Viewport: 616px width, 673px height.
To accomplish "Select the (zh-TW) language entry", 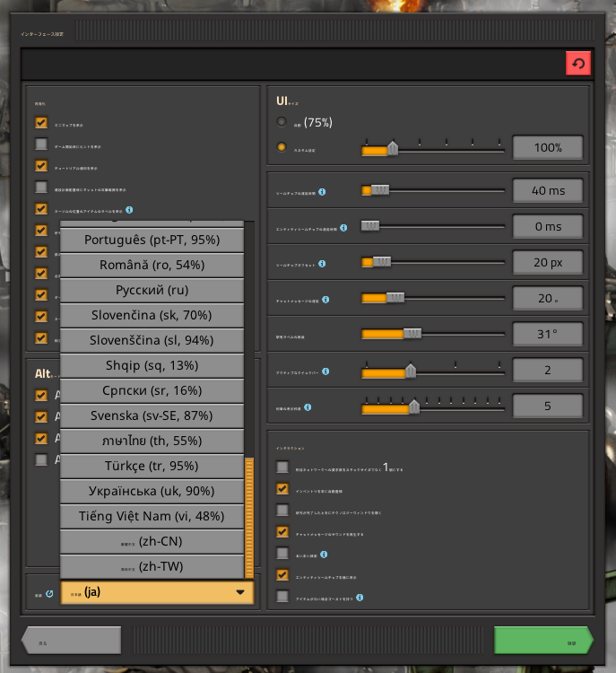I will (152, 566).
